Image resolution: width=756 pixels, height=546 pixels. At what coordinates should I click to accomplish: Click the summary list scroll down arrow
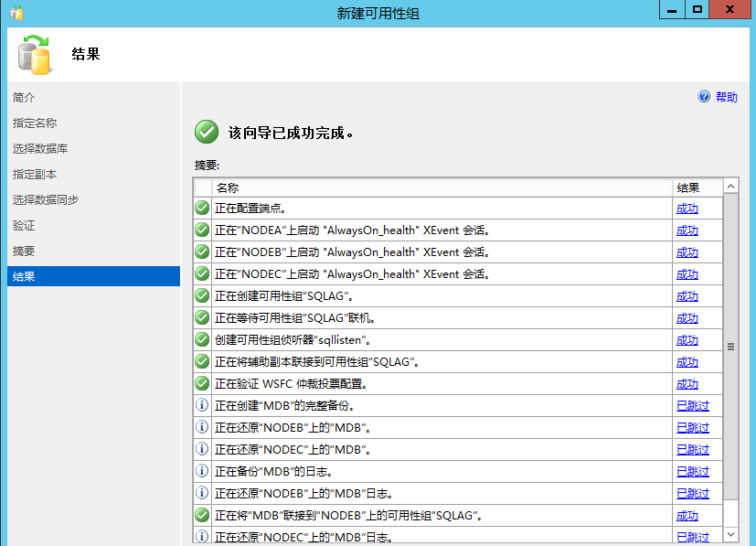tap(731, 534)
